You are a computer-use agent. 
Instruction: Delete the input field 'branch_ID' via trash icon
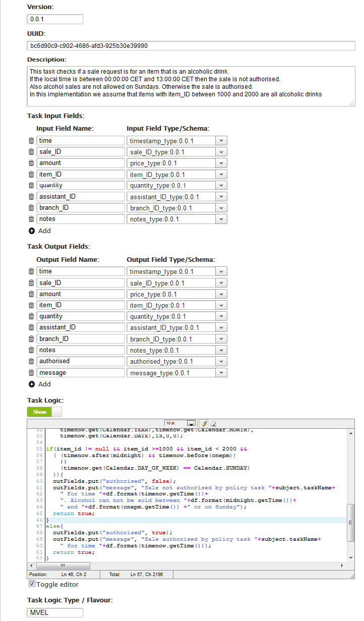[31, 208]
